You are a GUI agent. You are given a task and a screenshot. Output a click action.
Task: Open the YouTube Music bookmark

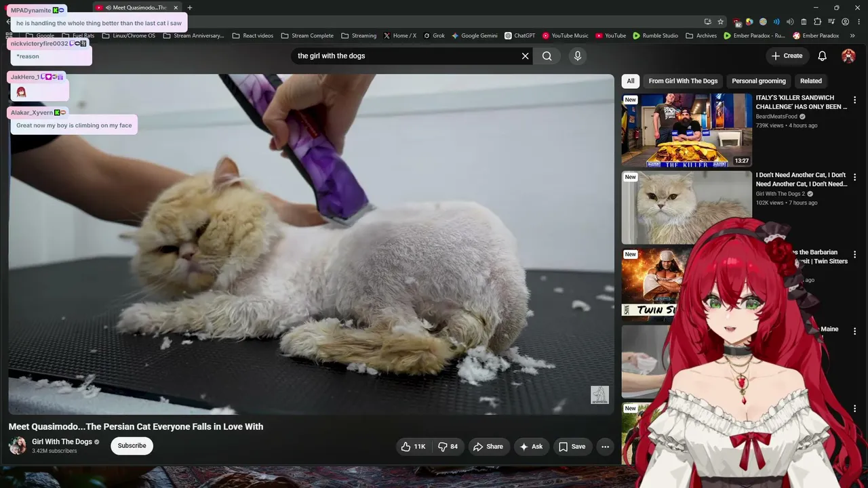tap(565, 36)
